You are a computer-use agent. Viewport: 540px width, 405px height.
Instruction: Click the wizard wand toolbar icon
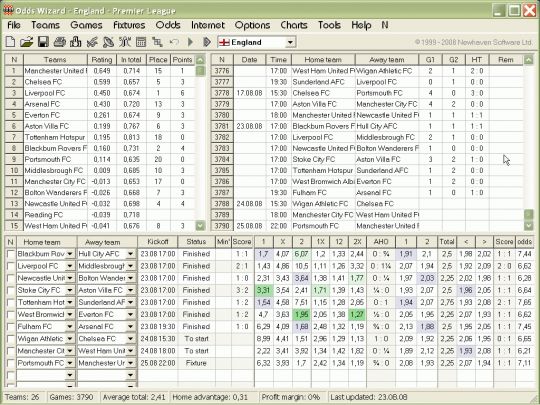(x=92, y=42)
